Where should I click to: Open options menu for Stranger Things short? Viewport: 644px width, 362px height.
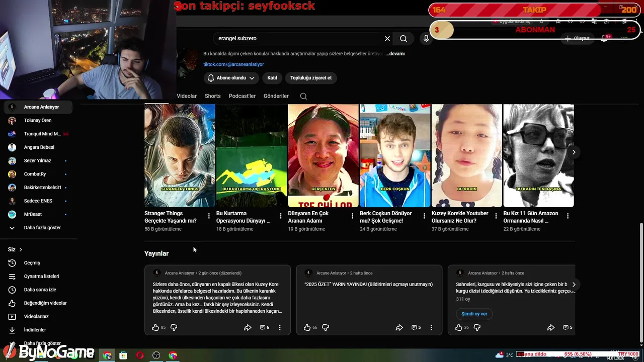(x=209, y=216)
